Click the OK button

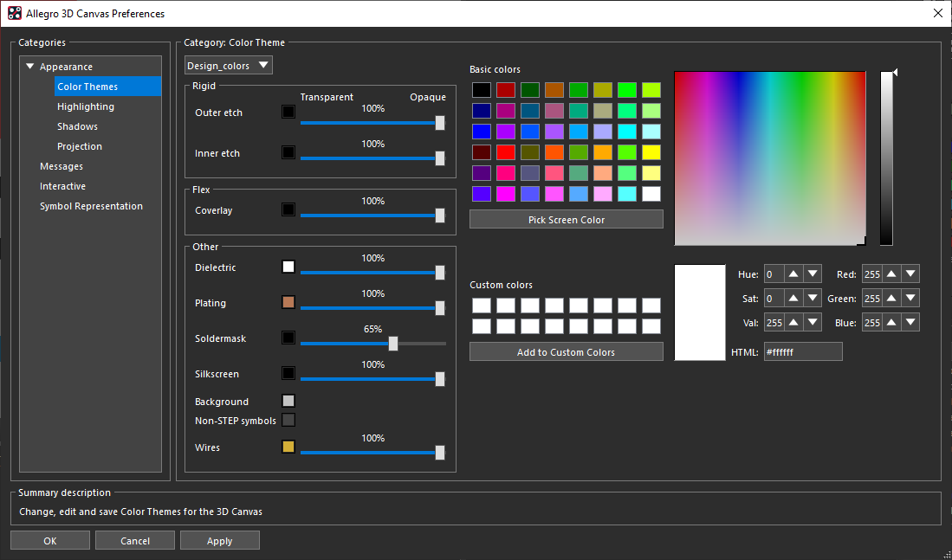[50, 541]
